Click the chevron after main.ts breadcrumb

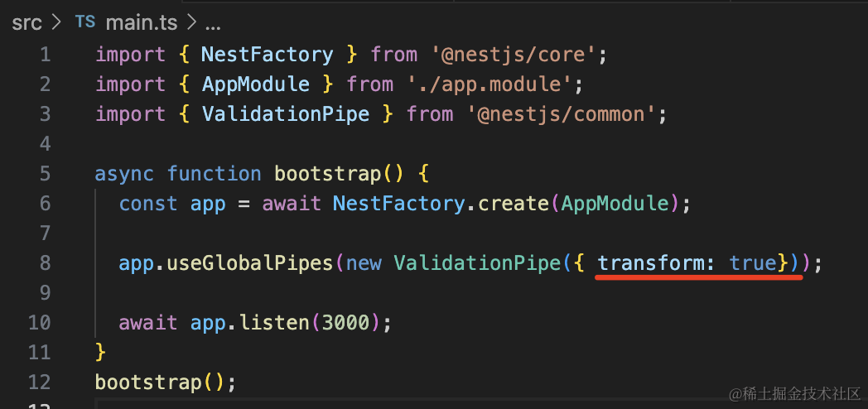(x=190, y=22)
